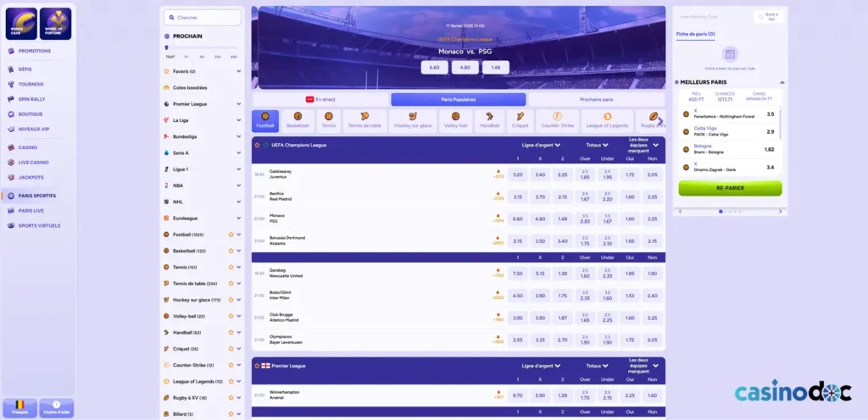Favorite Football in the sports list
The image size is (868, 420).
click(x=231, y=235)
